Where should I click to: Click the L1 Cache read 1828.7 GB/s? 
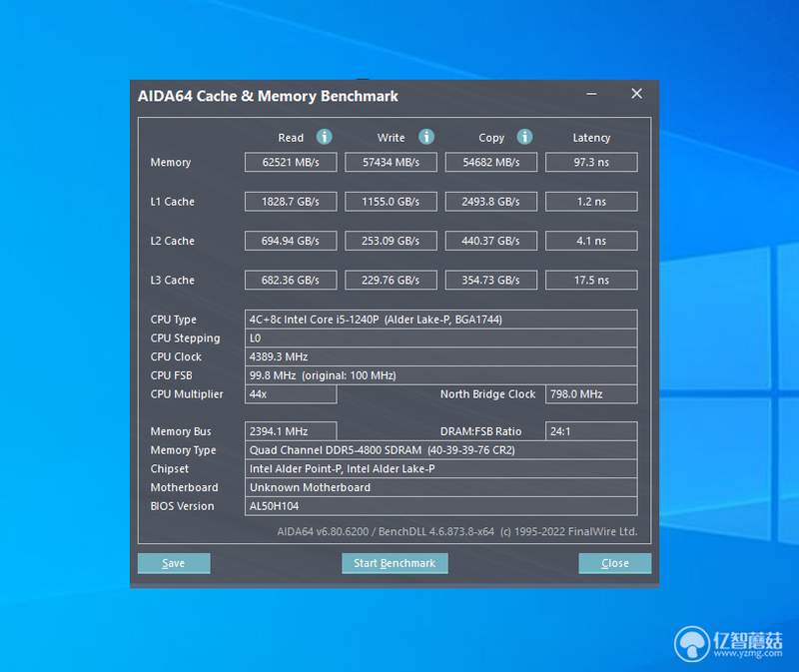[291, 202]
